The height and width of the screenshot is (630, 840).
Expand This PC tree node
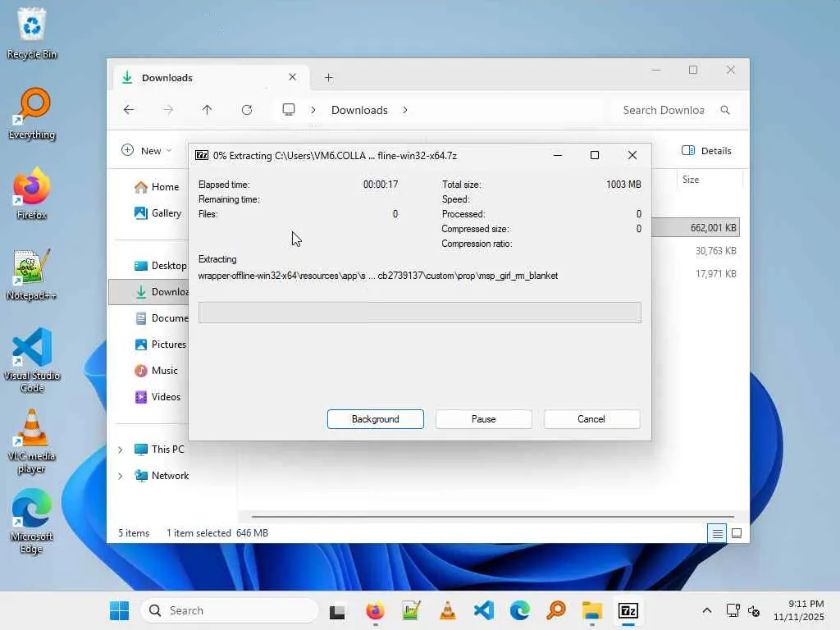click(x=121, y=450)
